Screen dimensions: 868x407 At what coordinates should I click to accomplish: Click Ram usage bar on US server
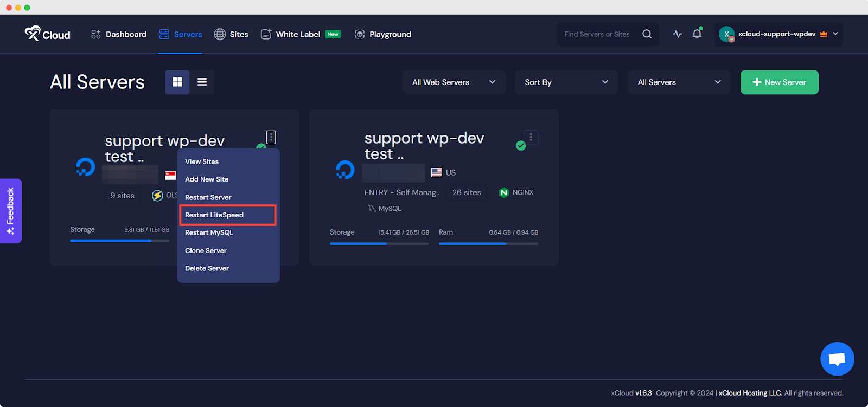tap(488, 243)
